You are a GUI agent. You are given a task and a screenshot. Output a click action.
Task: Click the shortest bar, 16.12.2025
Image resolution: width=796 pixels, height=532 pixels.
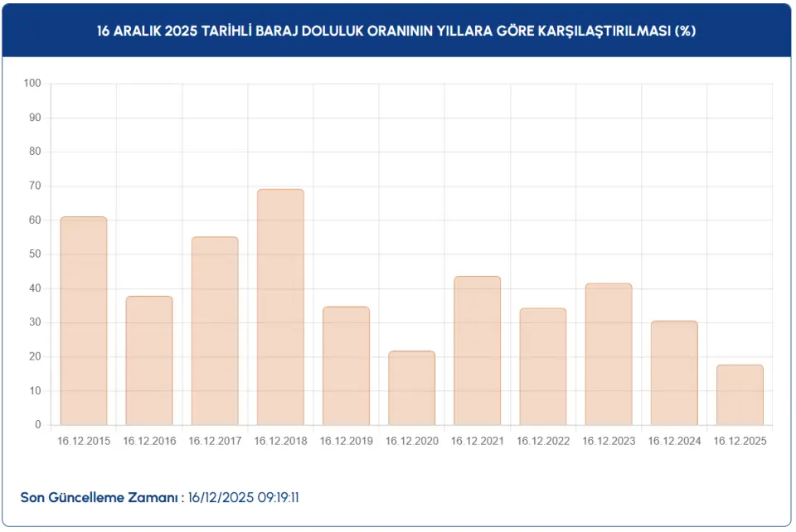[740, 395]
